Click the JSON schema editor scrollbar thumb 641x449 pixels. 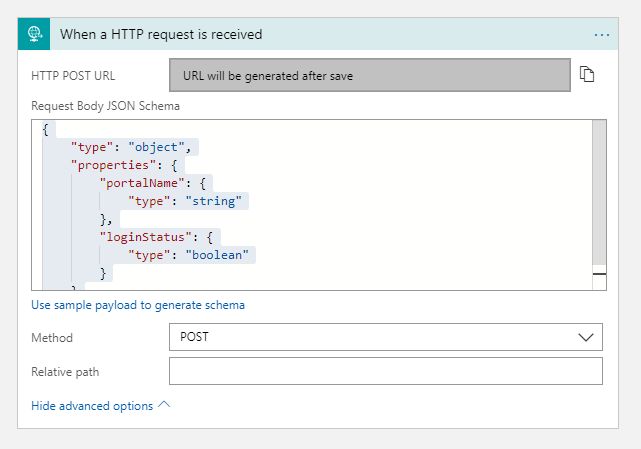pyautogui.click(x=599, y=193)
